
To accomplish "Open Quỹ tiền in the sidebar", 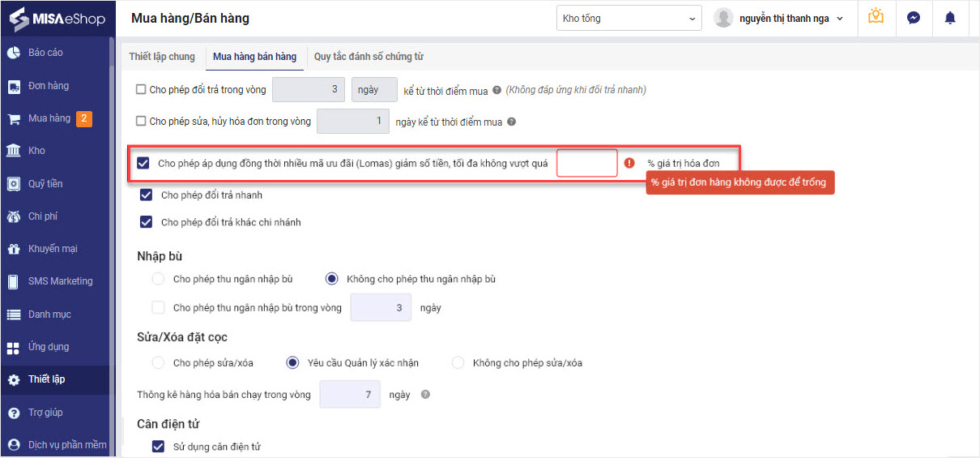I will pos(45,184).
